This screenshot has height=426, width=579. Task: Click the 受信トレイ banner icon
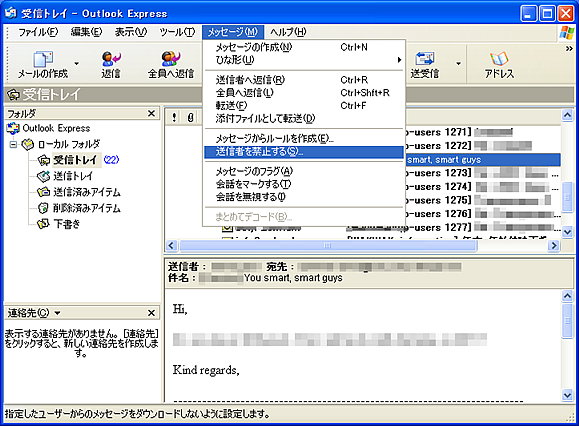[14, 95]
